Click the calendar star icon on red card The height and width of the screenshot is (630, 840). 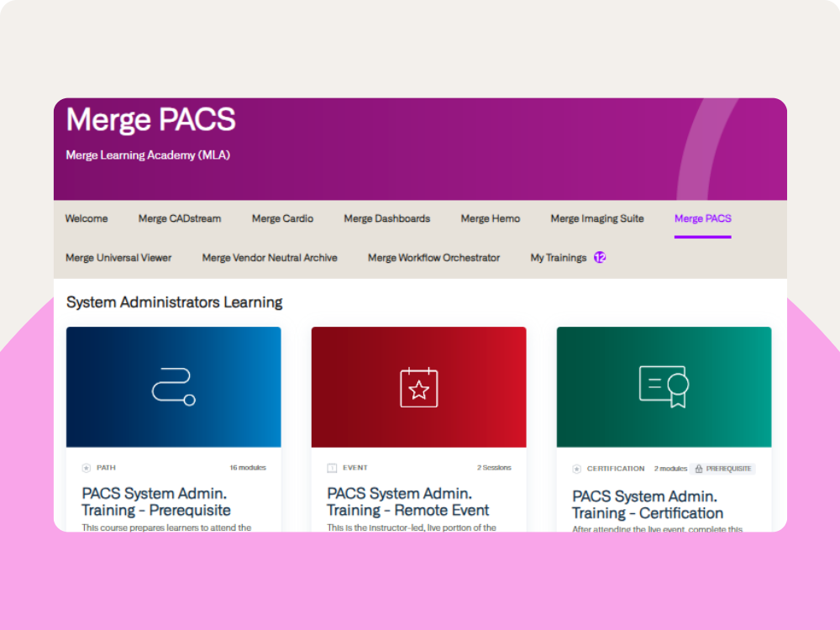pyautogui.click(x=419, y=387)
